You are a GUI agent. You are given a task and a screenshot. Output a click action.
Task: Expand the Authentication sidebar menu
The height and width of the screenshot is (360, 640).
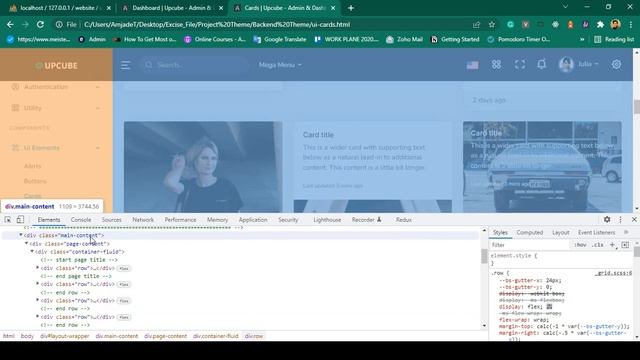coord(56,87)
